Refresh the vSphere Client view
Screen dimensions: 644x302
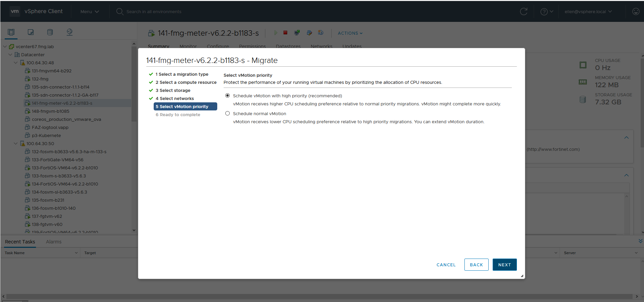tap(524, 11)
